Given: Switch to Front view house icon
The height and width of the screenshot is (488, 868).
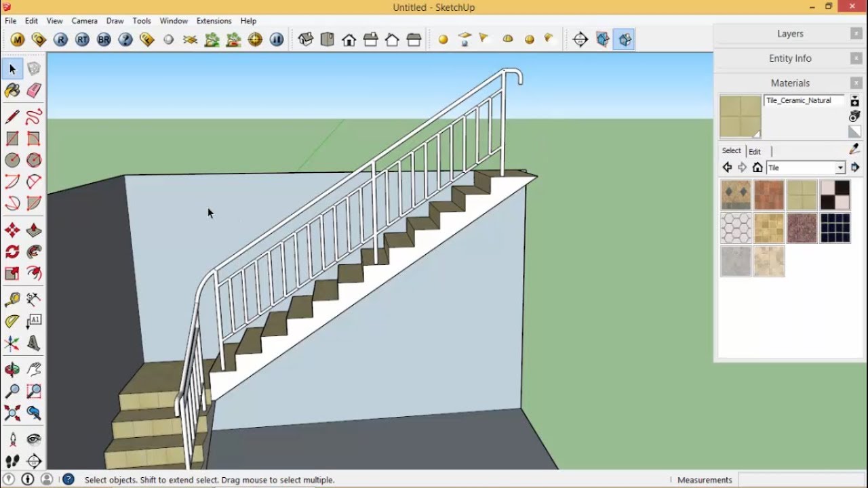Looking at the screenshot, I should pos(349,40).
